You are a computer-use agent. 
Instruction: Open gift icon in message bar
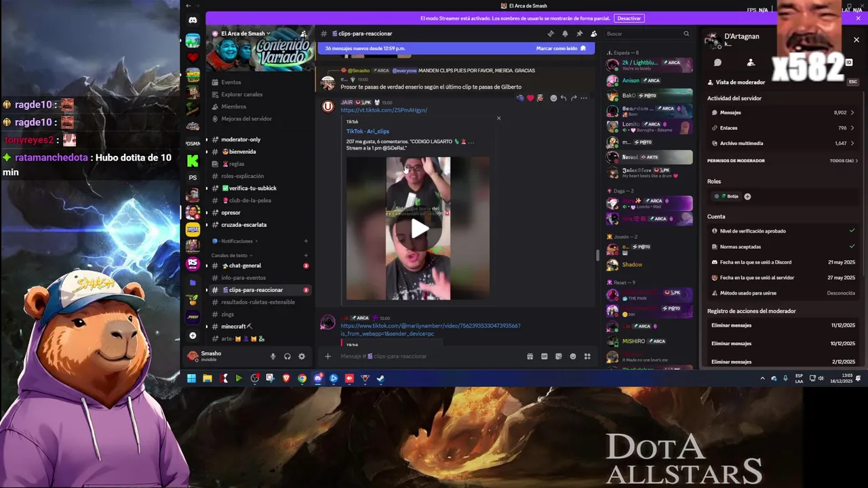pyautogui.click(x=530, y=357)
